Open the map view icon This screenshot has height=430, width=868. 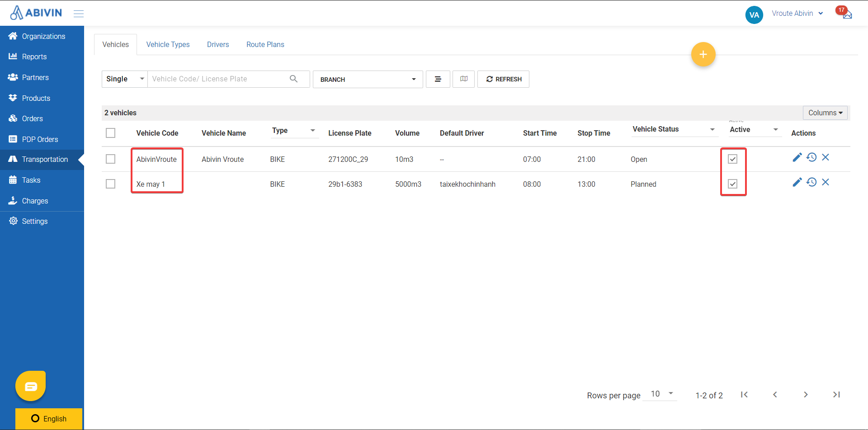click(x=464, y=79)
